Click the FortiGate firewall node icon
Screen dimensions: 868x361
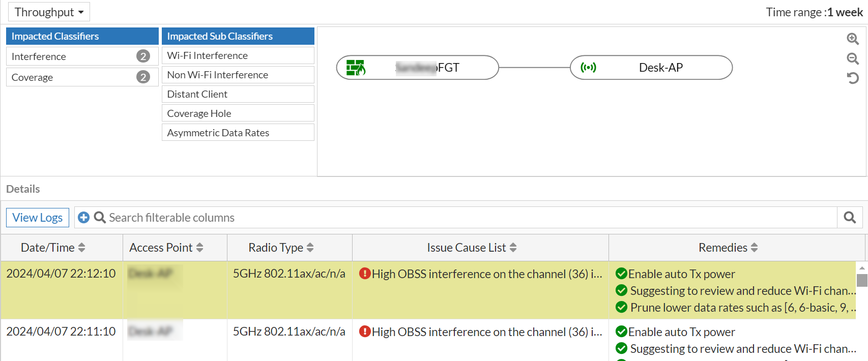[356, 68]
